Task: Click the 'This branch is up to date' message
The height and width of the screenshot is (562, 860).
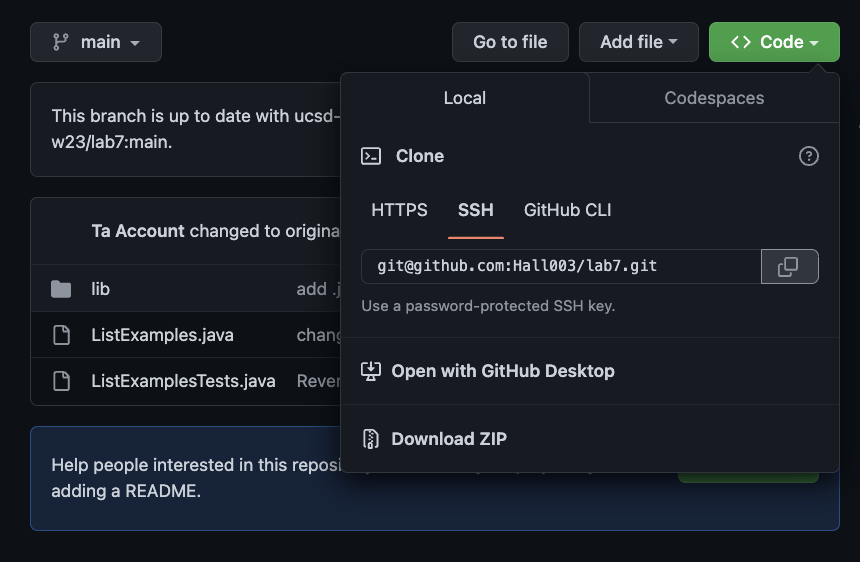Action: (x=195, y=129)
